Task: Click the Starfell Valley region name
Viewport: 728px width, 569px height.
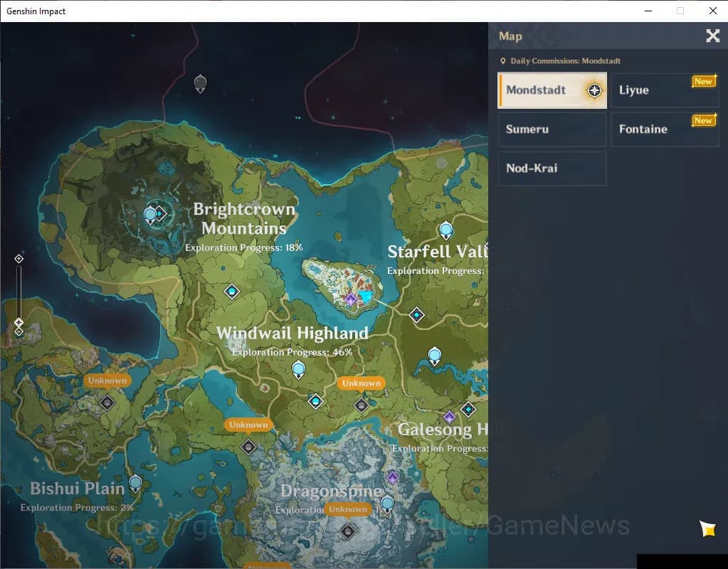Action: [x=438, y=252]
